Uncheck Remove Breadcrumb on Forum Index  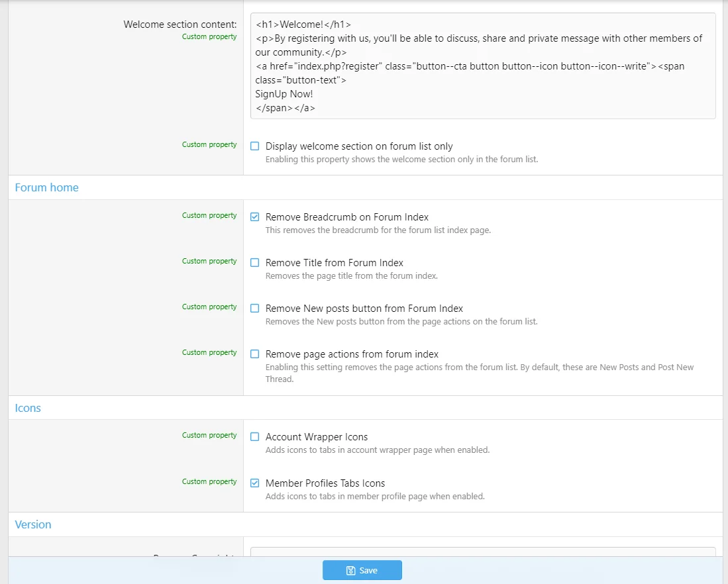click(255, 217)
